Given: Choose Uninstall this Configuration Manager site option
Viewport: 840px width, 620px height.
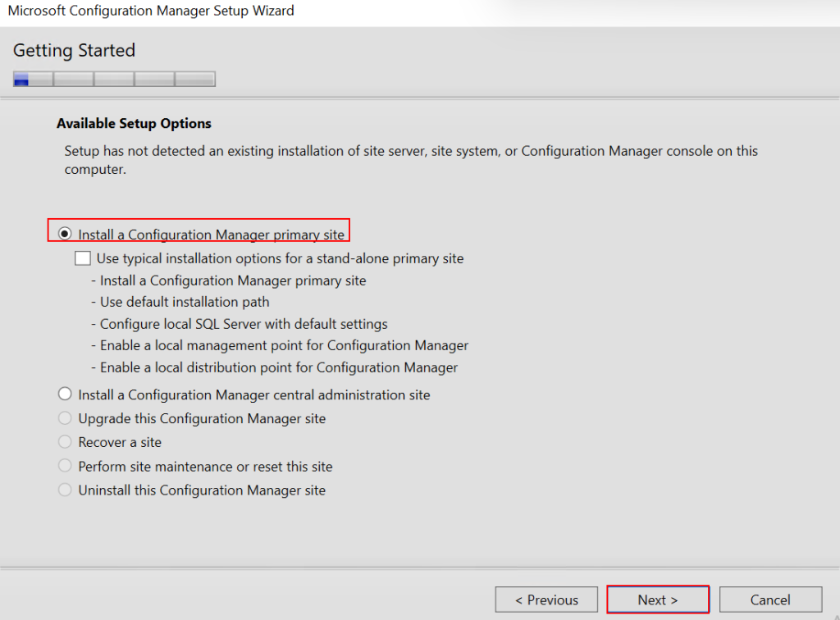Looking at the screenshot, I should (x=66, y=490).
